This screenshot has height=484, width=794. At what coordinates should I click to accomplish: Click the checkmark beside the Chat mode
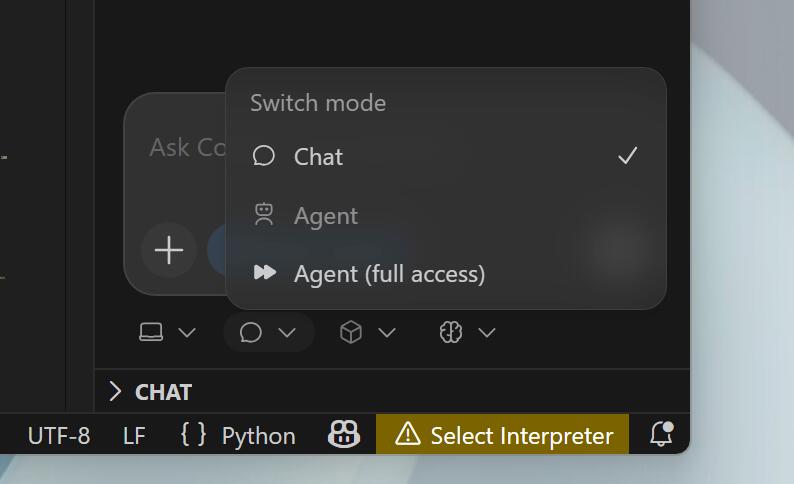pyautogui.click(x=627, y=156)
